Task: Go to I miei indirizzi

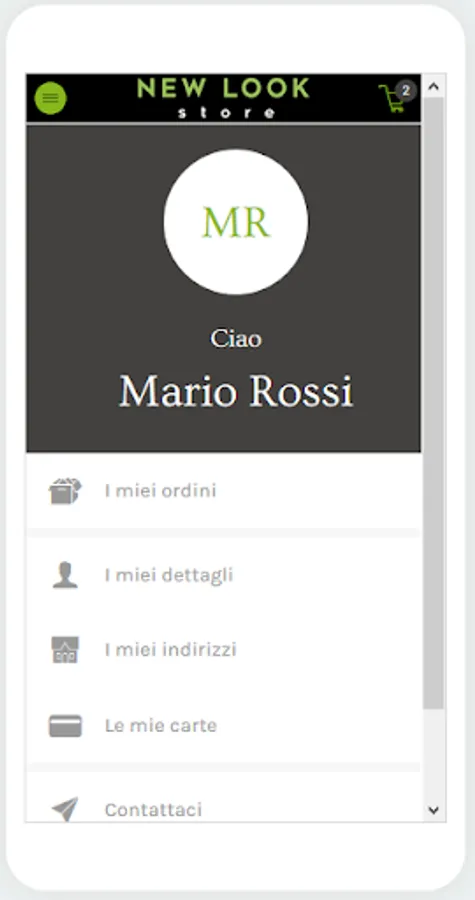Action: click(x=170, y=650)
